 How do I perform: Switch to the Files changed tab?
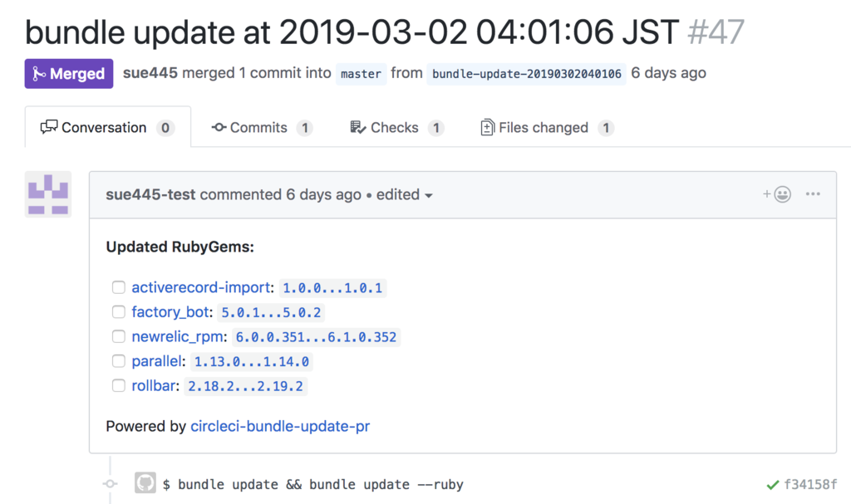pos(537,127)
